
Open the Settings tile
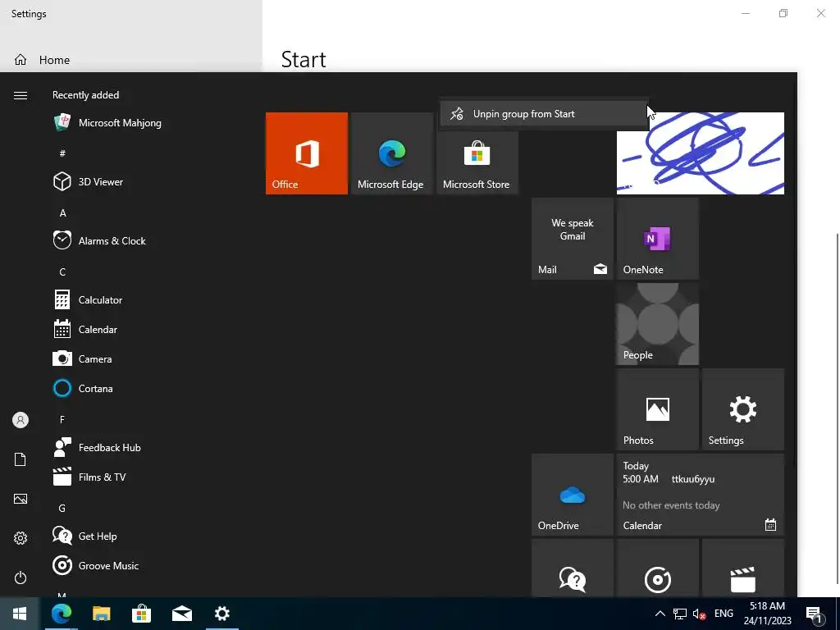[x=743, y=409]
